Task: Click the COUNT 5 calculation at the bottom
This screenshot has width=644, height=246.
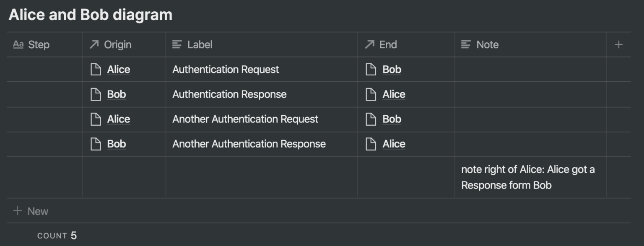Action: (x=56, y=236)
